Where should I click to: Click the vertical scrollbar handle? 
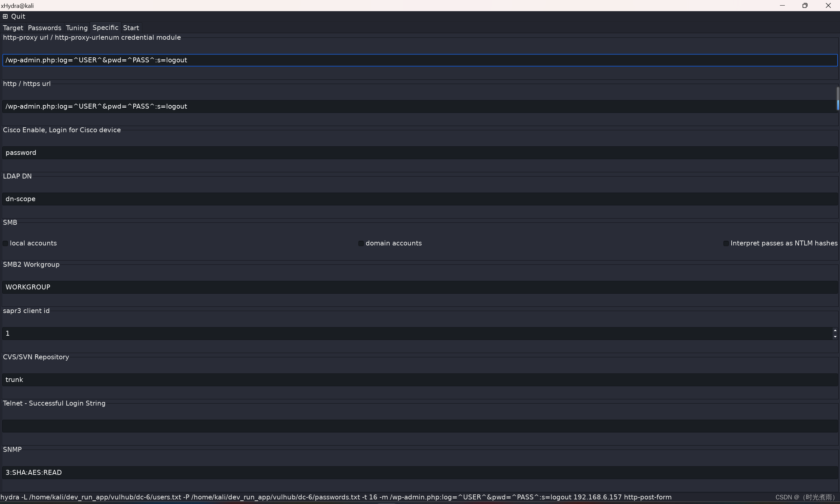[x=838, y=98]
